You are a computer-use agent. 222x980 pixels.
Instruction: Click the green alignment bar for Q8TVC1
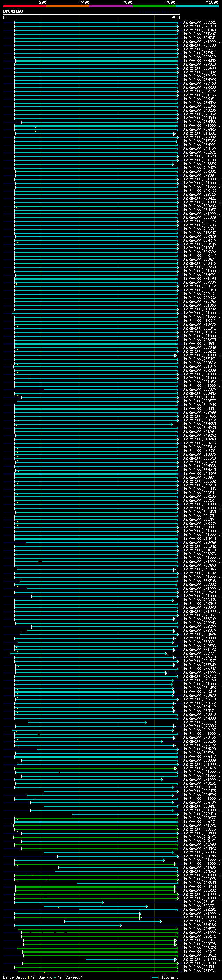pos(99,971)
